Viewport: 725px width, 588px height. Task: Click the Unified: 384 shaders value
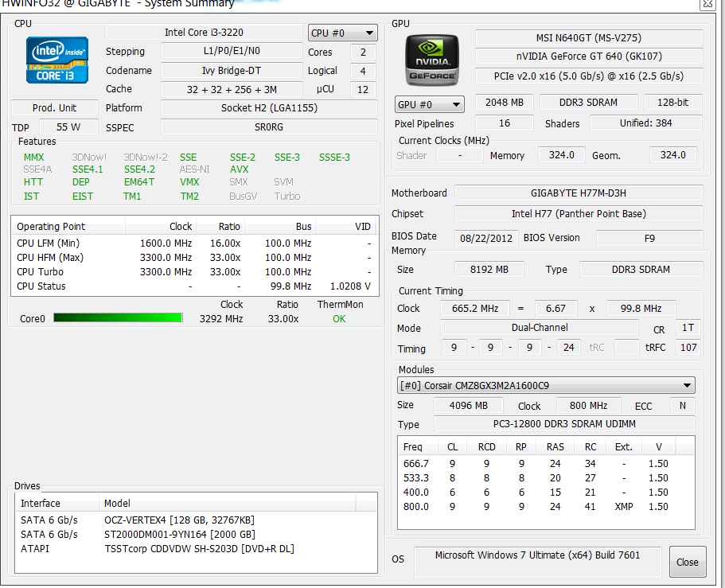click(645, 123)
